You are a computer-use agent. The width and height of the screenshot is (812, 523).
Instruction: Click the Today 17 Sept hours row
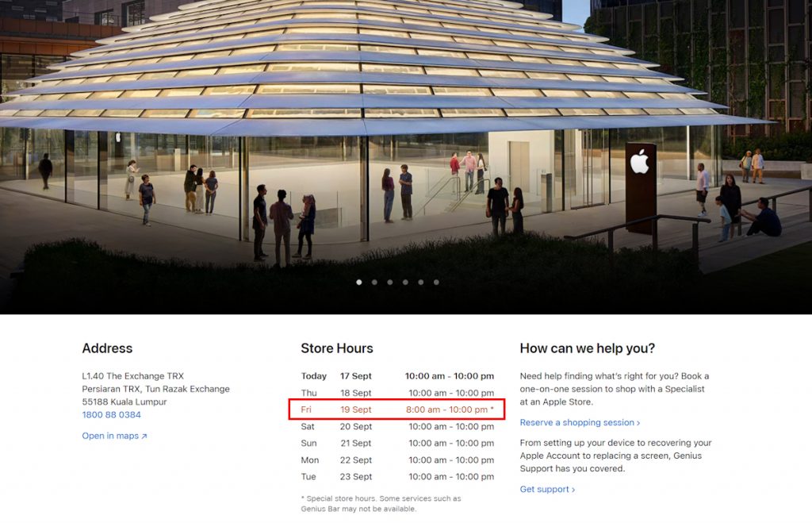point(397,376)
